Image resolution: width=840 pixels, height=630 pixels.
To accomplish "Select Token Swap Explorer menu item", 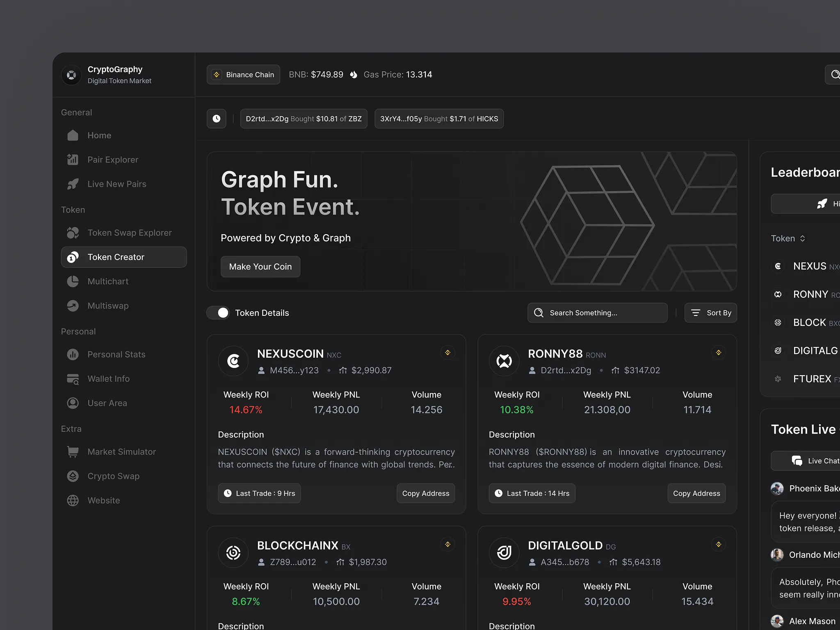I will [129, 233].
